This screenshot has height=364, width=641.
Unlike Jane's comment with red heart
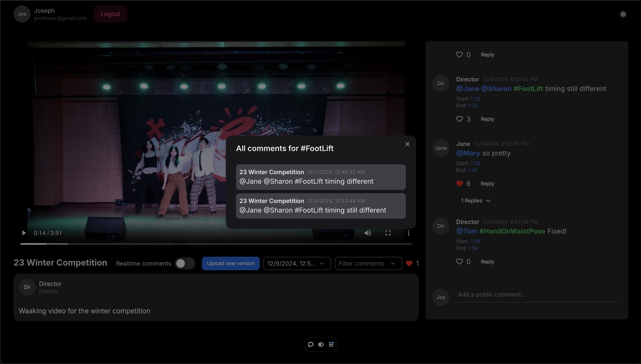click(460, 184)
